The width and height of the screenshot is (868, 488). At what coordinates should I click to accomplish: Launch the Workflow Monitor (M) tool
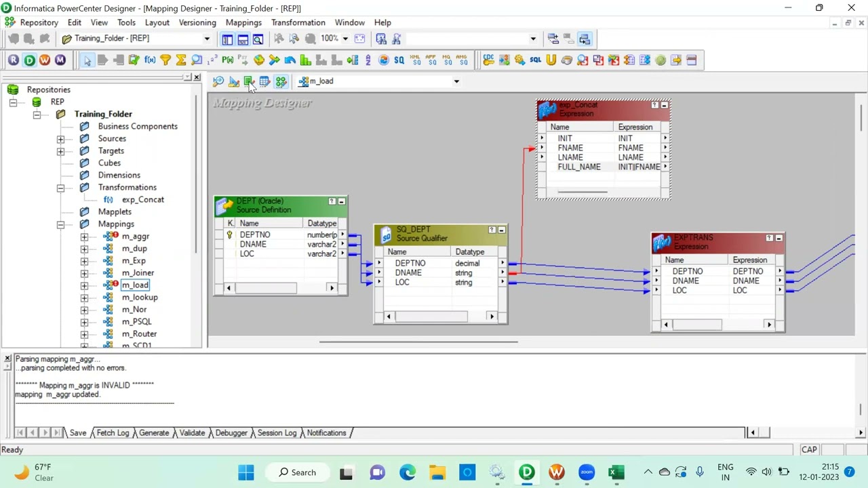click(x=60, y=60)
